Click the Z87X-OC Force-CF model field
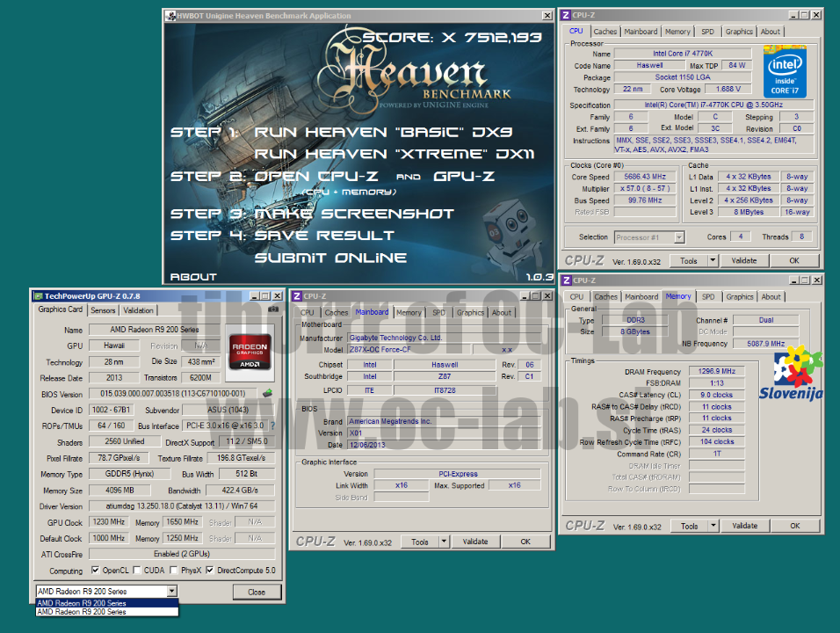 coord(409,349)
